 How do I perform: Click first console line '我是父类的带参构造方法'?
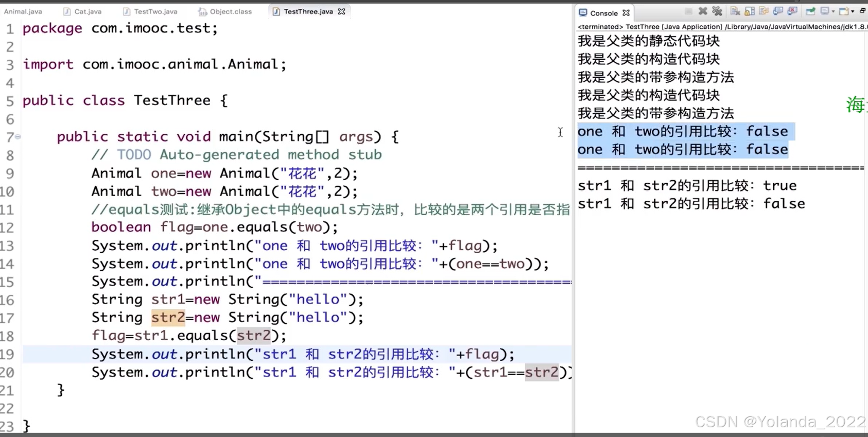(x=656, y=77)
